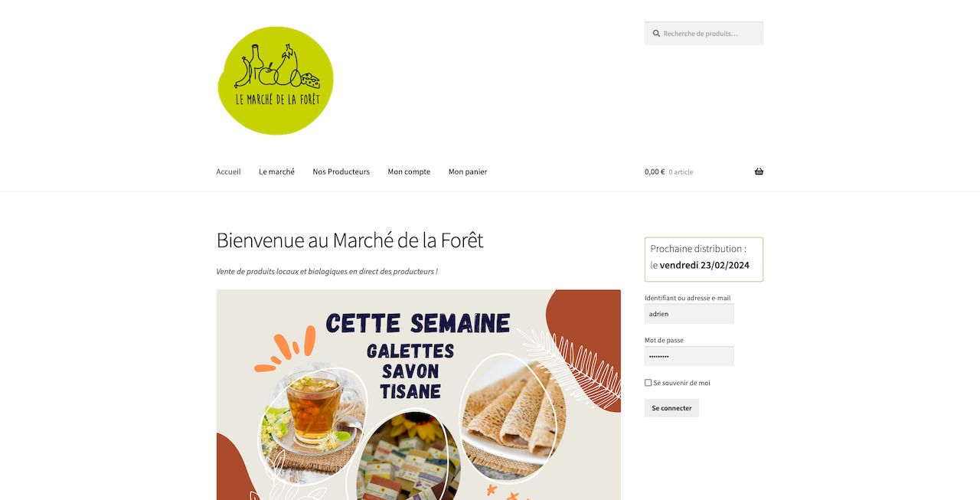The width and height of the screenshot is (980, 500).
Task: Click the Cette Semaine promotional banner image
Action: (x=419, y=395)
